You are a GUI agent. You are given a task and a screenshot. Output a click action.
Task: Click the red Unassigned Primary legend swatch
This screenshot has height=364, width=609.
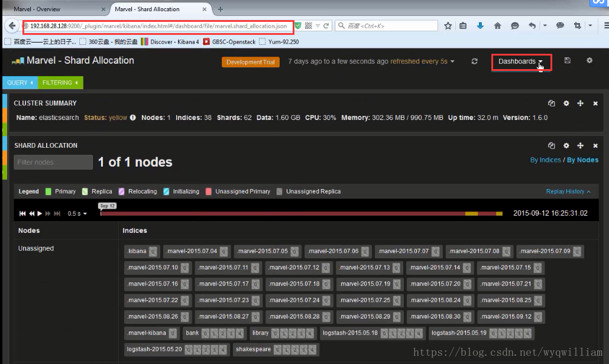[209, 191]
